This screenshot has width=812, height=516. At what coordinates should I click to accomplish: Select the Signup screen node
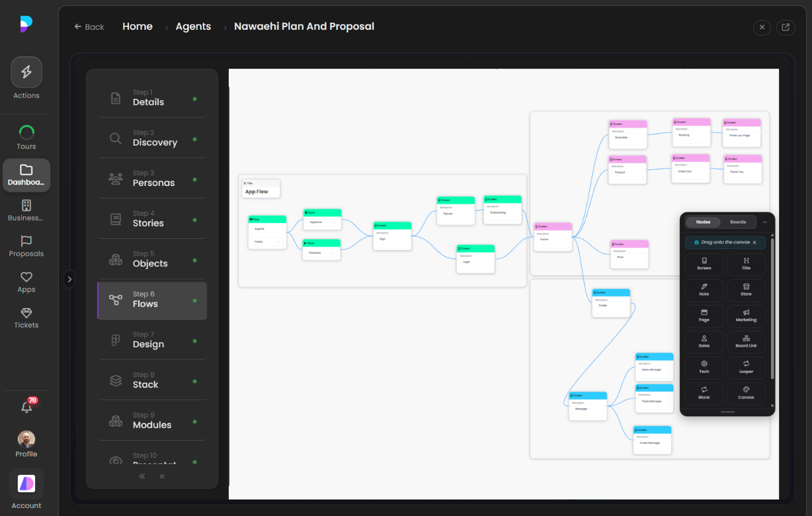tap(456, 210)
